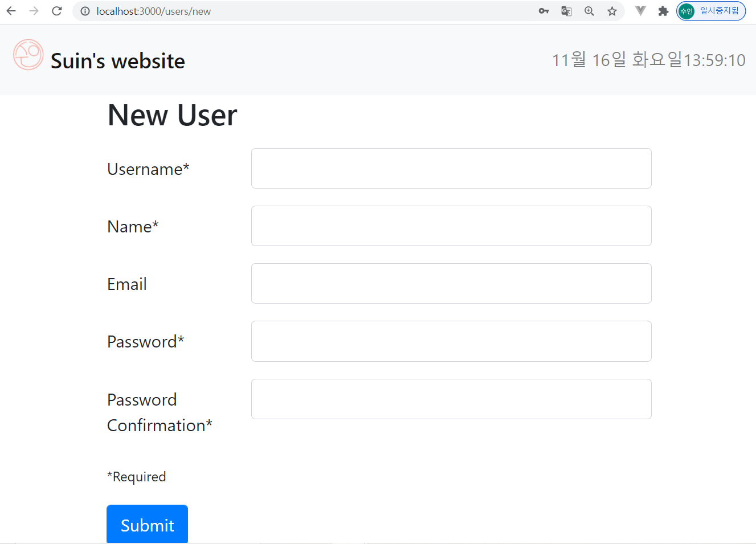Click the *Required note text

[x=137, y=477]
